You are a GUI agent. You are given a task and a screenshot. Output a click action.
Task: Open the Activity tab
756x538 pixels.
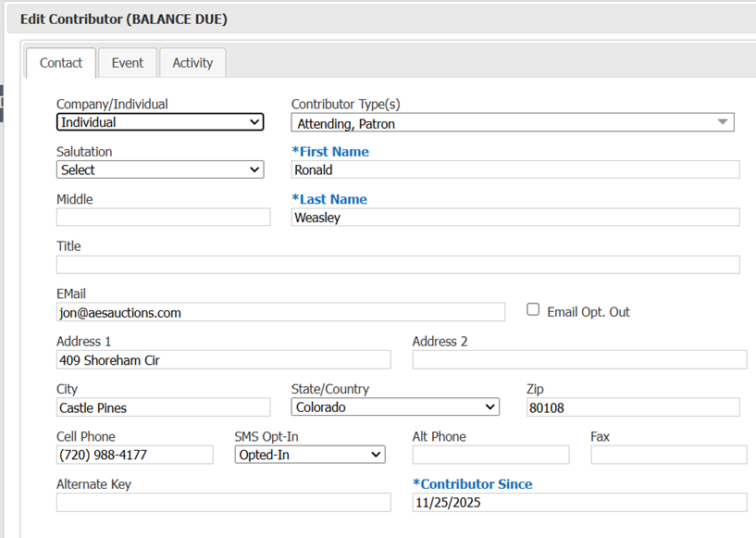click(192, 63)
